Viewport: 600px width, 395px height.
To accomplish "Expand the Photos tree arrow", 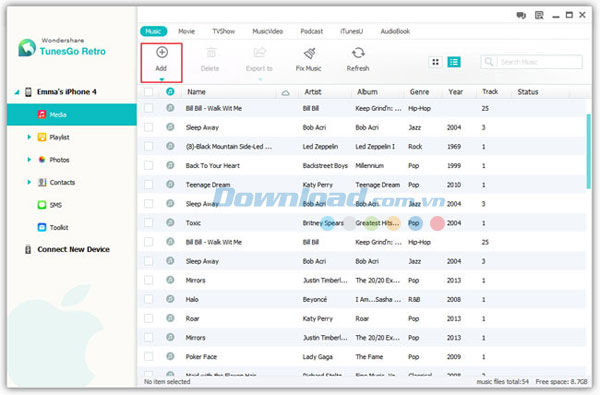I will point(29,160).
